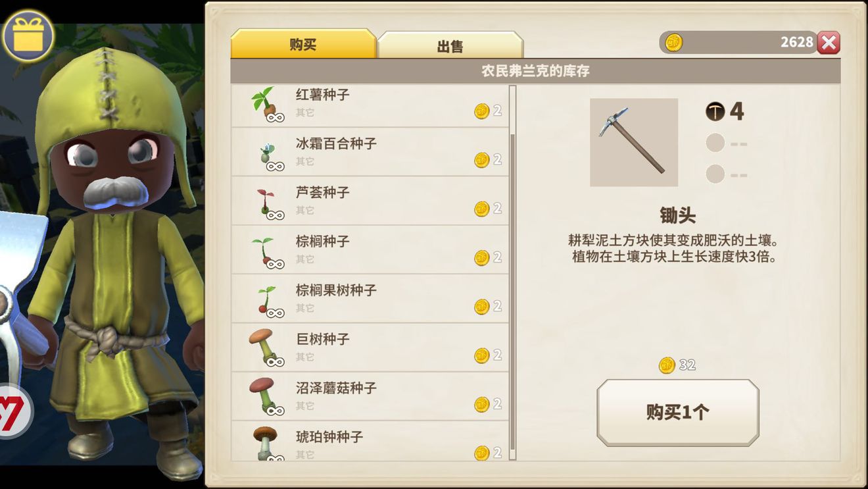Click the 冰霜百合种子 plant icon
The width and height of the screenshot is (868, 489).
pyautogui.click(x=268, y=155)
